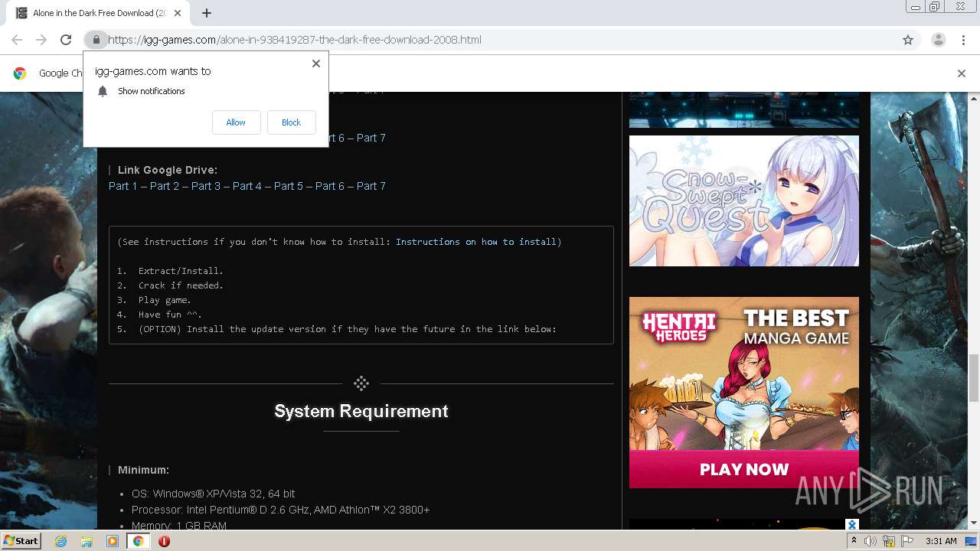Click the System Requirement heading
Image resolution: width=980 pixels, height=551 pixels.
(x=361, y=411)
